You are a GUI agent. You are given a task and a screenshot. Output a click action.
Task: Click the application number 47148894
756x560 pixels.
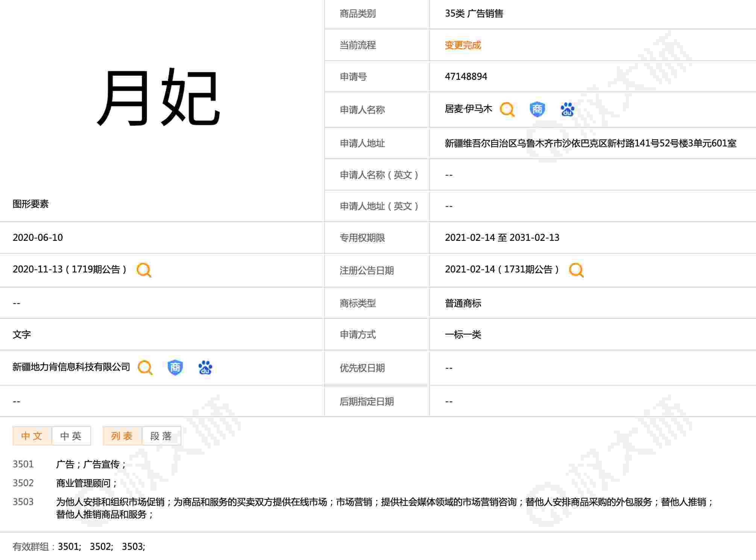pyautogui.click(x=466, y=76)
